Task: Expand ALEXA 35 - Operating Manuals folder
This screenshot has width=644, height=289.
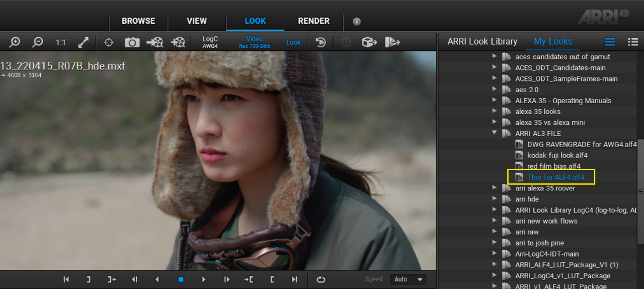Action: (x=495, y=101)
